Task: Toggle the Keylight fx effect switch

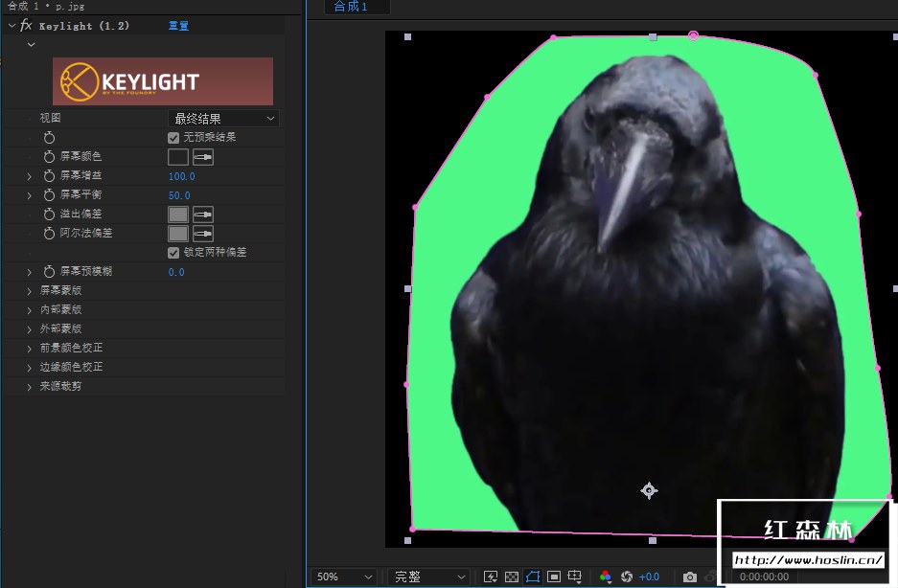Action: coord(27,26)
